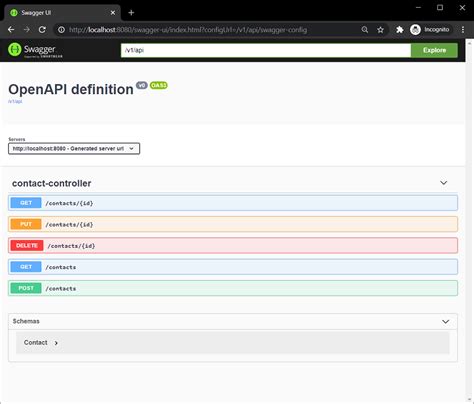Viewport: 474px width, 404px height.
Task: Open the /v1/api link under the title
Action: (x=15, y=101)
